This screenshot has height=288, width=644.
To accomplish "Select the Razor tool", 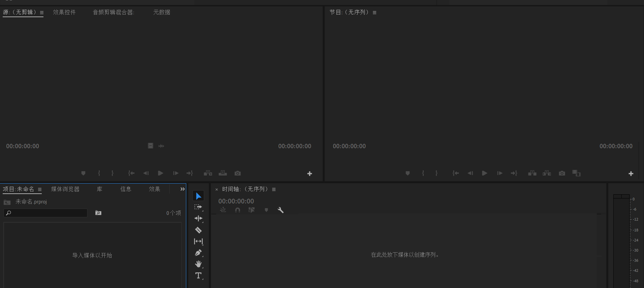I will click(198, 230).
